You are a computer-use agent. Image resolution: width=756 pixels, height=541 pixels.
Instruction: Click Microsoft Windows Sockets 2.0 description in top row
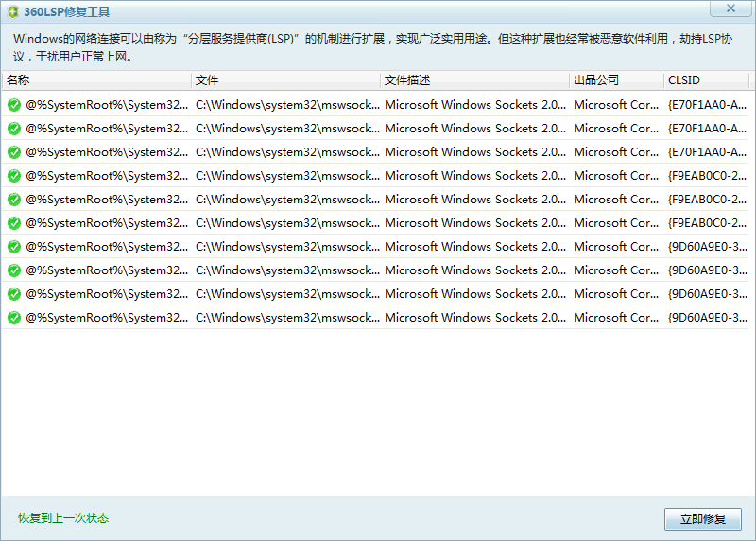point(475,105)
